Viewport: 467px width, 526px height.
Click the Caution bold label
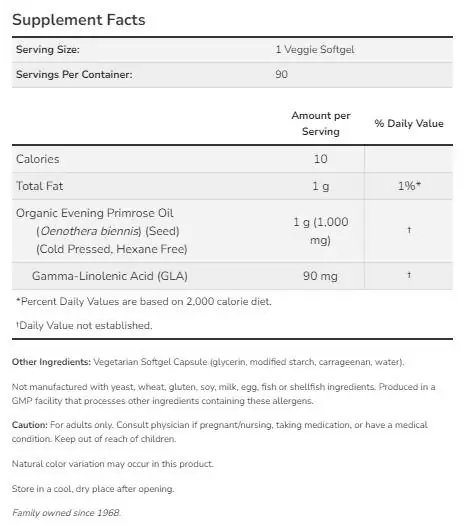coord(30,425)
